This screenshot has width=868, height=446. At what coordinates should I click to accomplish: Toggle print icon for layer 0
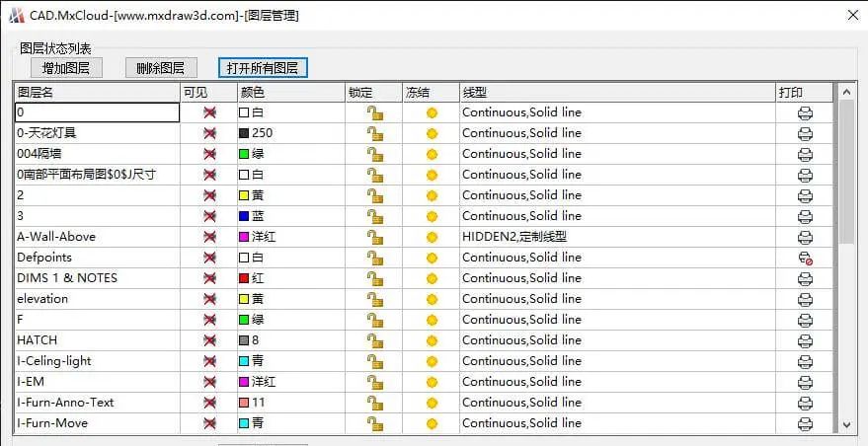click(x=805, y=113)
